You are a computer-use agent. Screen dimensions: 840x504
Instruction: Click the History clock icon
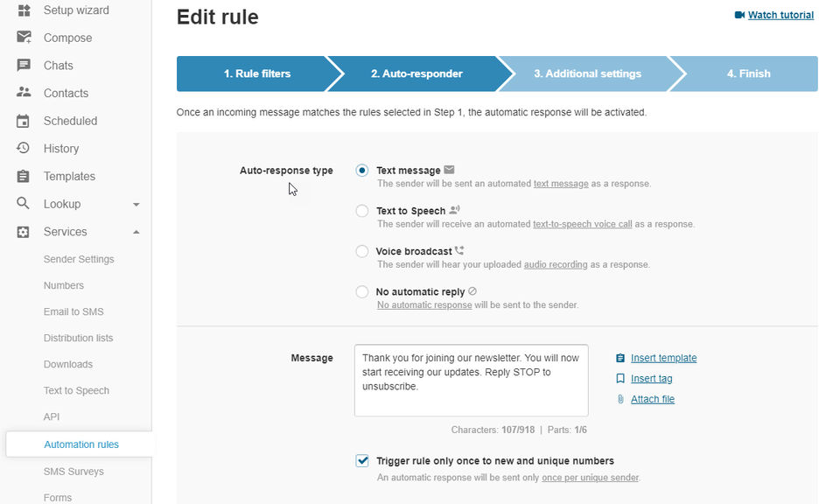[24, 149]
